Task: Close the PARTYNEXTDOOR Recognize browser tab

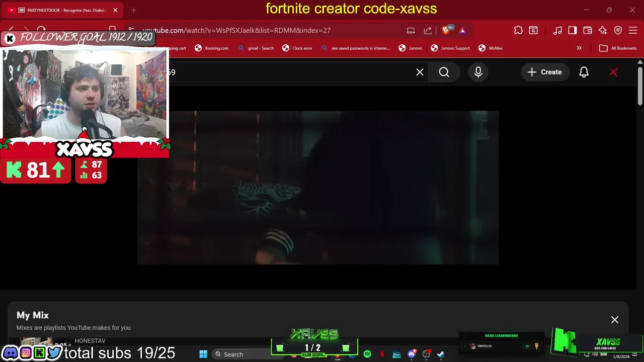Action: (x=115, y=10)
